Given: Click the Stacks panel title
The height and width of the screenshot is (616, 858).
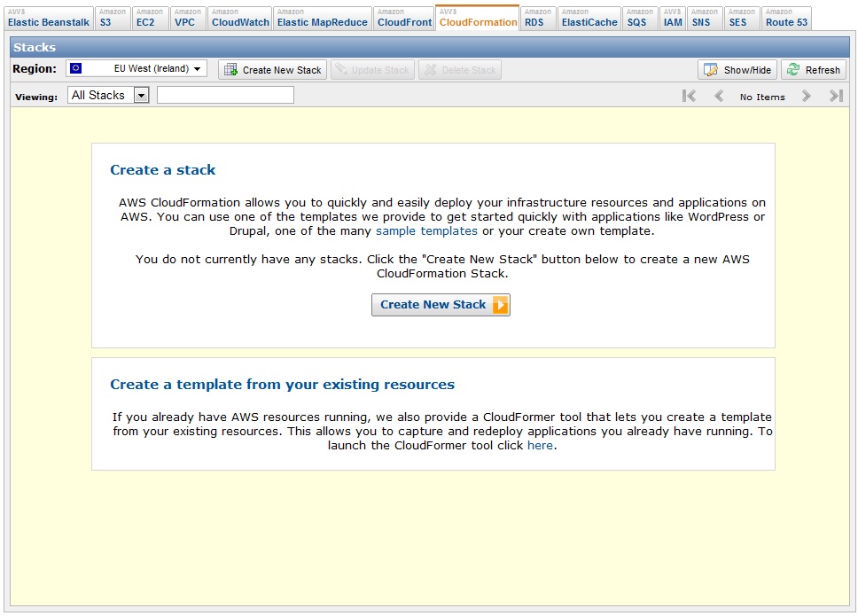Looking at the screenshot, I should [x=35, y=47].
